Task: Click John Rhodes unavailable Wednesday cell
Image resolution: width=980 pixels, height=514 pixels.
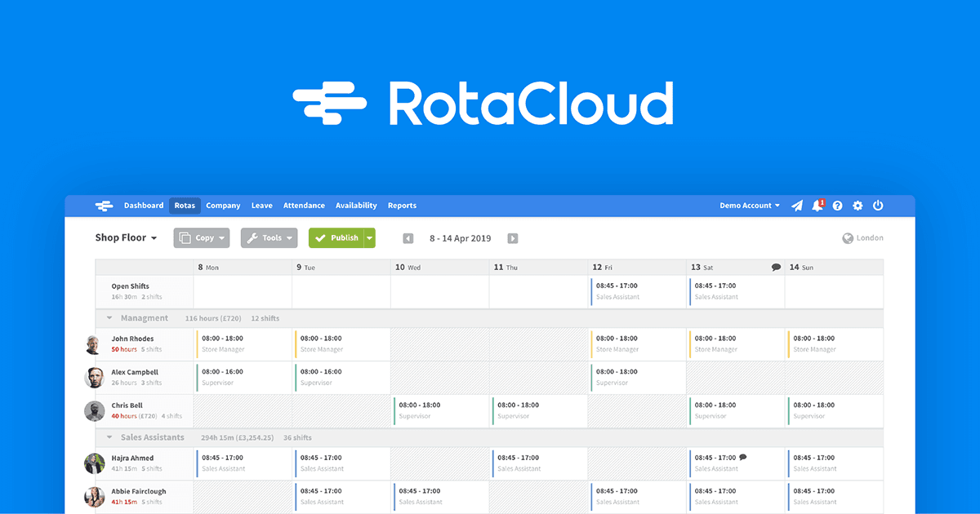Action: point(440,343)
